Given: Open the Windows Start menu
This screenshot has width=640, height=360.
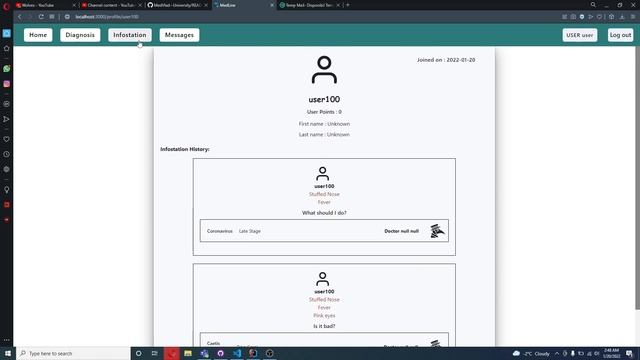Looking at the screenshot, I should [7, 353].
